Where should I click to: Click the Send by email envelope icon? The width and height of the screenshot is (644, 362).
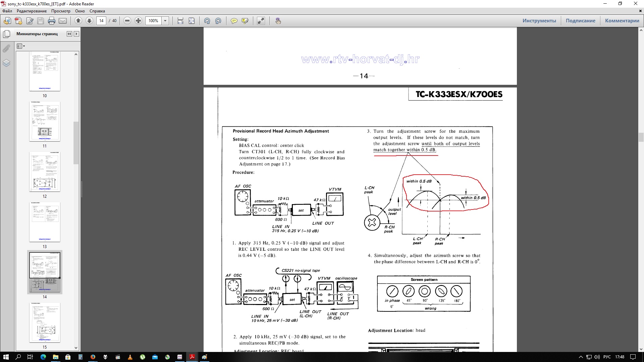(63, 21)
